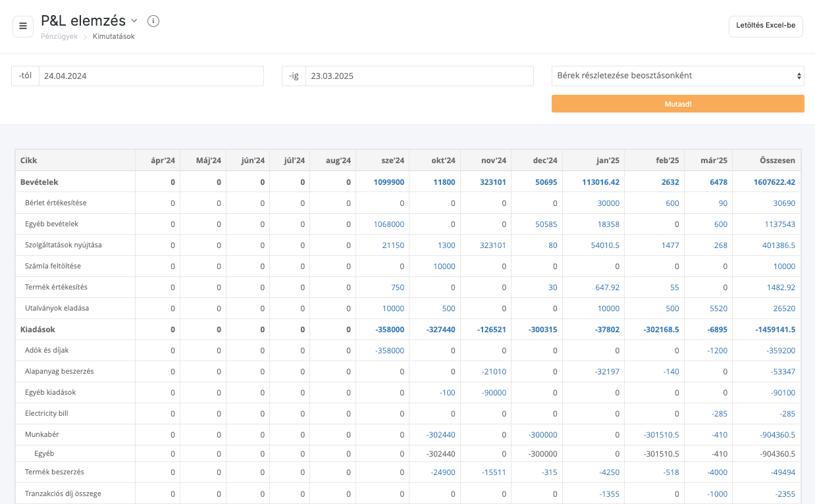Open Szolgáltatások nyújtása nov'24 value 323101
The width and height of the screenshot is (815, 504).
click(x=492, y=245)
